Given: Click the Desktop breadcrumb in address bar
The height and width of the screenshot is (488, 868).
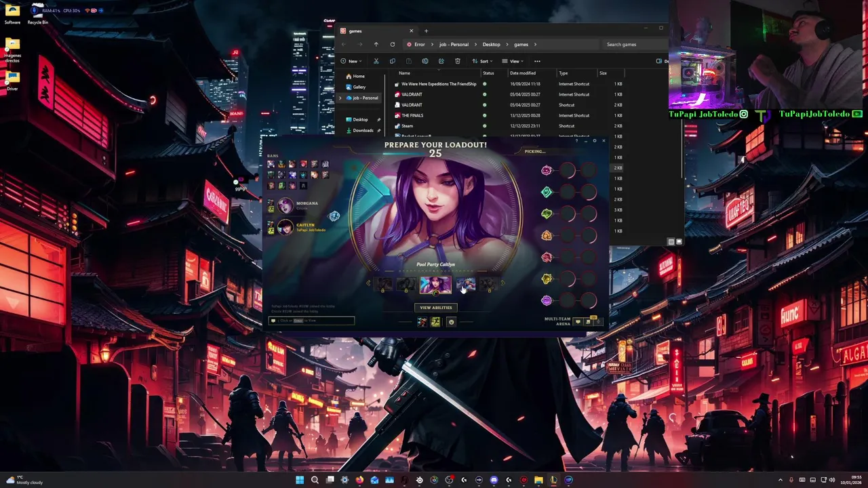Looking at the screenshot, I should click(x=492, y=45).
